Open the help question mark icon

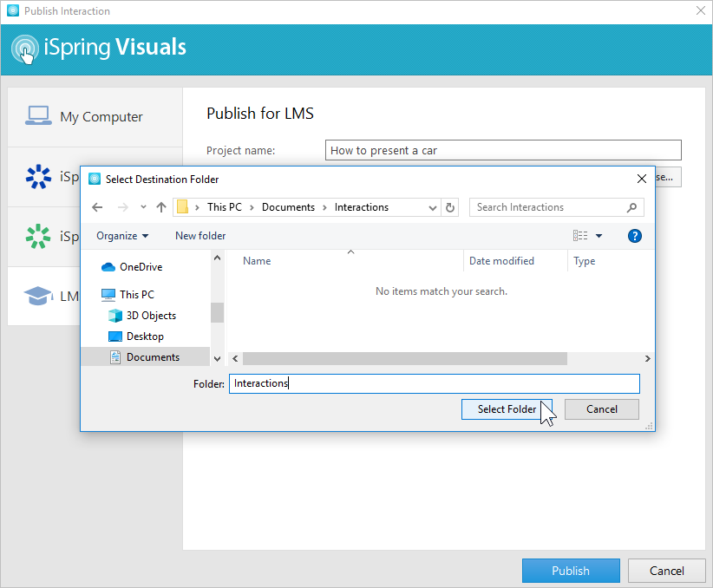[634, 236]
